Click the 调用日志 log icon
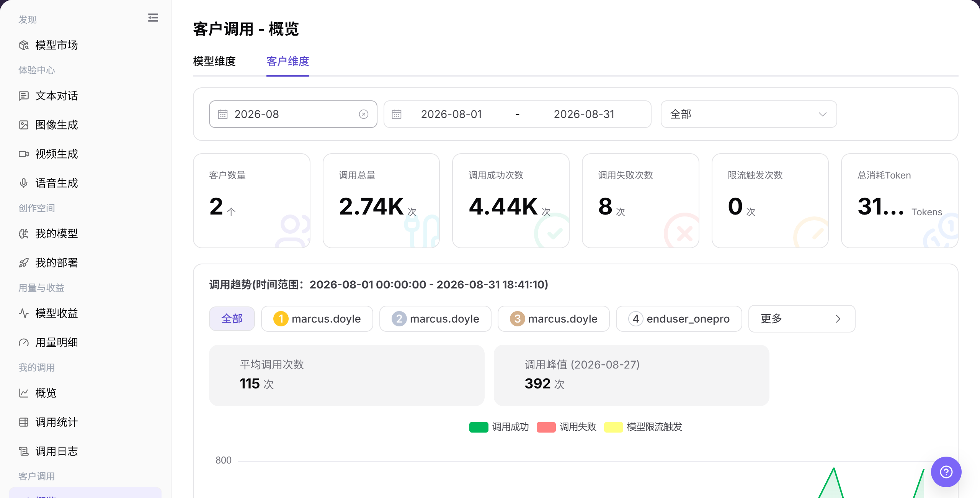 coord(24,451)
